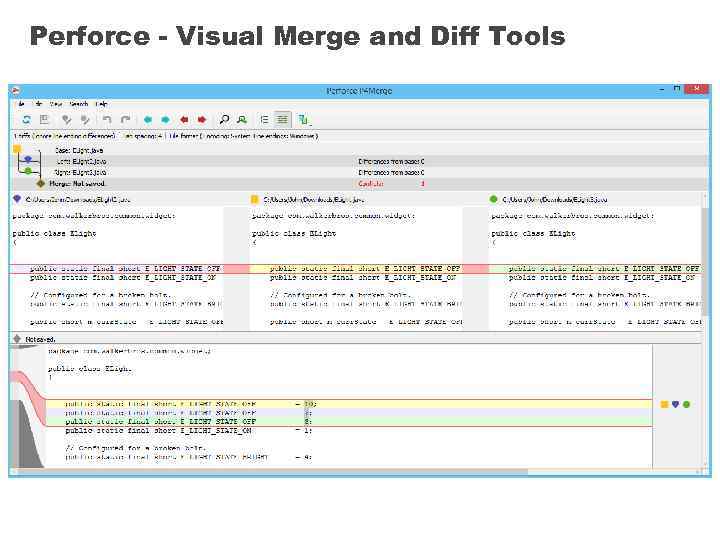Viewport: 720px width, 540px height.
Task: Select the Base: ELight.java row
Action: click(358, 150)
